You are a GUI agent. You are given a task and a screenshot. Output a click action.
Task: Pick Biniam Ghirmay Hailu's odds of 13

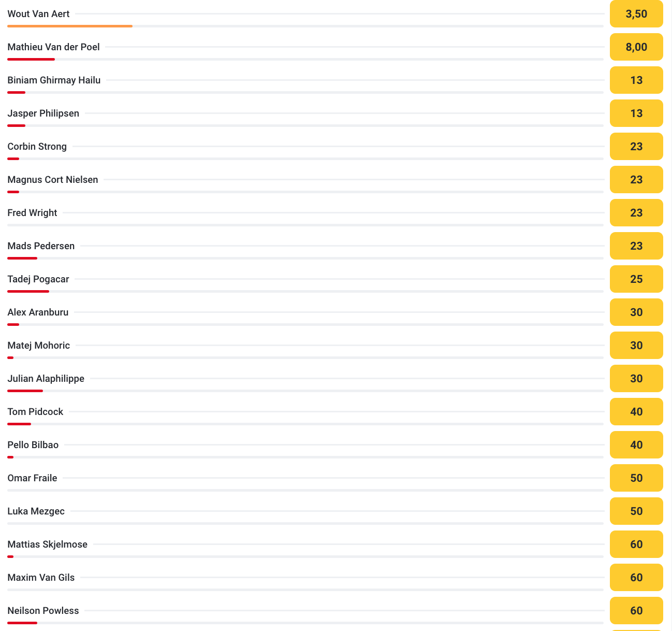636,80
